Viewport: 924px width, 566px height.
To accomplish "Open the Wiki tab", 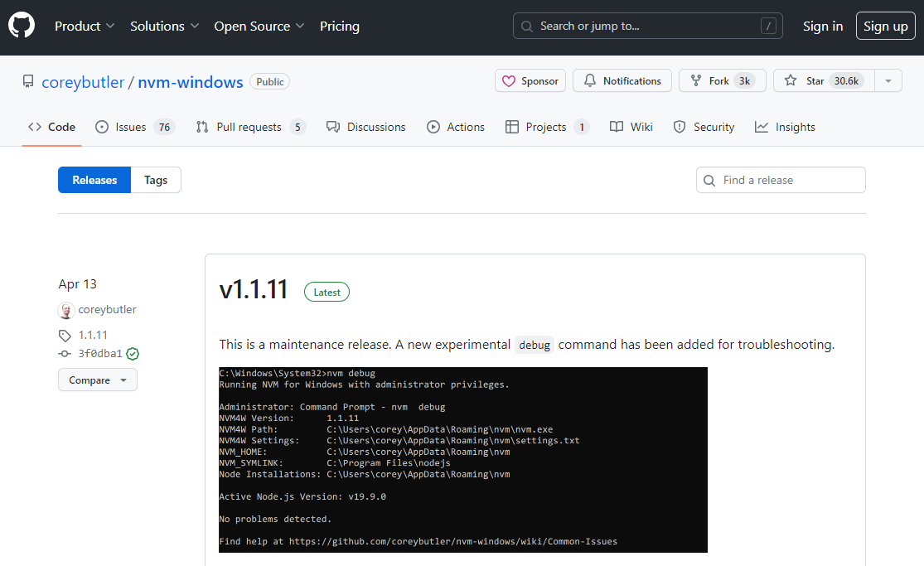I will [631, 127].
